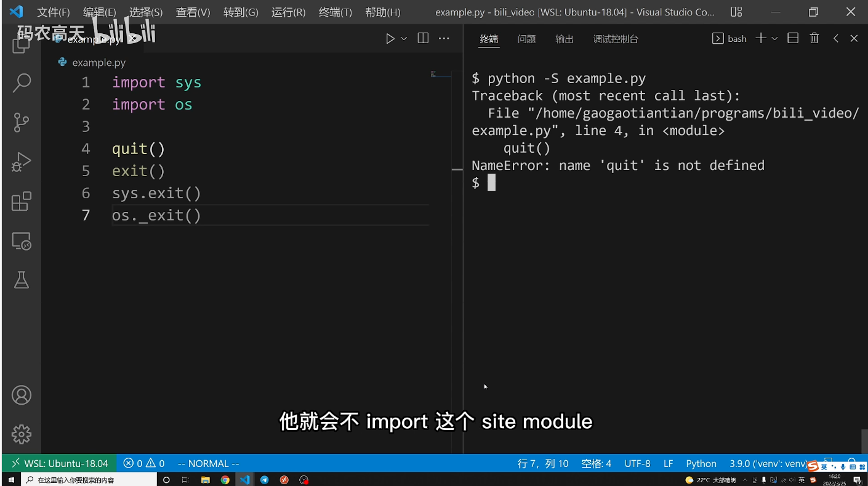
Task: Open the 终端(T) menu
Action: point(335,12)
